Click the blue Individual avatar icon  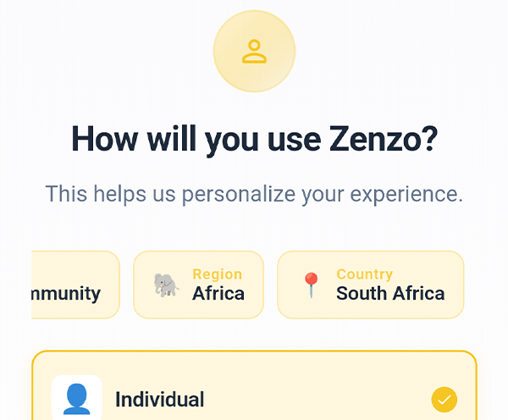click(x=77, y=399)
